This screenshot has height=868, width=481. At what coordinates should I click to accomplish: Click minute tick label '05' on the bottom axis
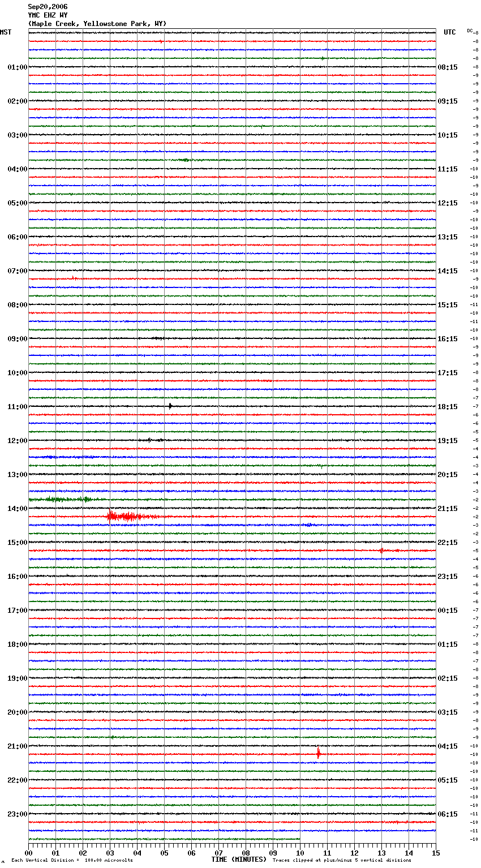164,853
